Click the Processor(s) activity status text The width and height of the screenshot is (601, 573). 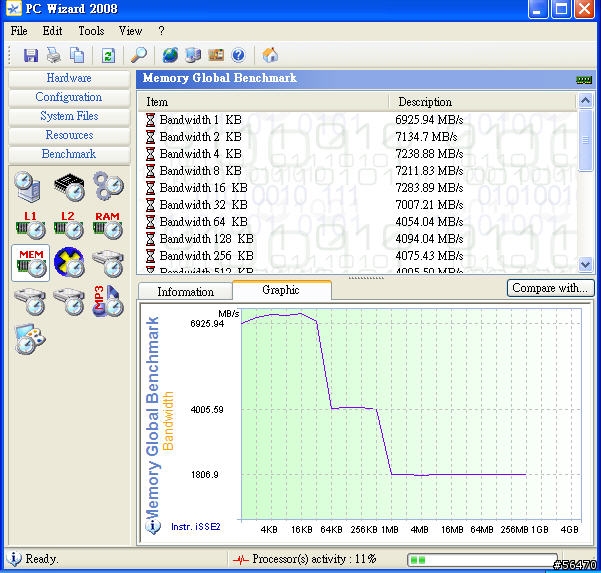[x=314, y=559]
